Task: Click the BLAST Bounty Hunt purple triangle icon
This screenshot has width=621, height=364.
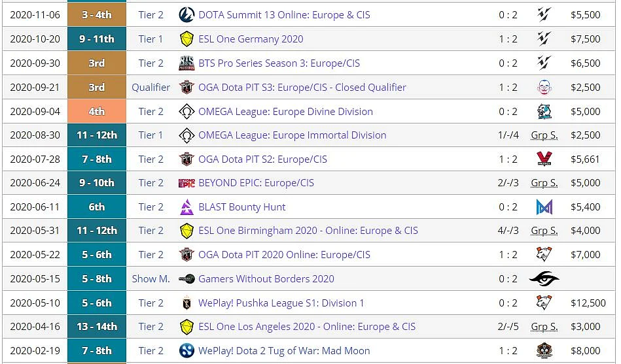Action: click(x=186, y=207)
